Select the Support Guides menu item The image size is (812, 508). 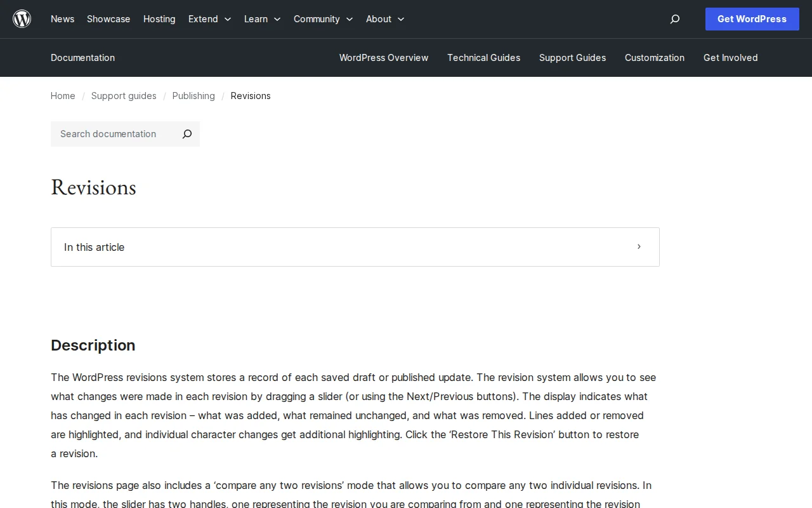572,58
